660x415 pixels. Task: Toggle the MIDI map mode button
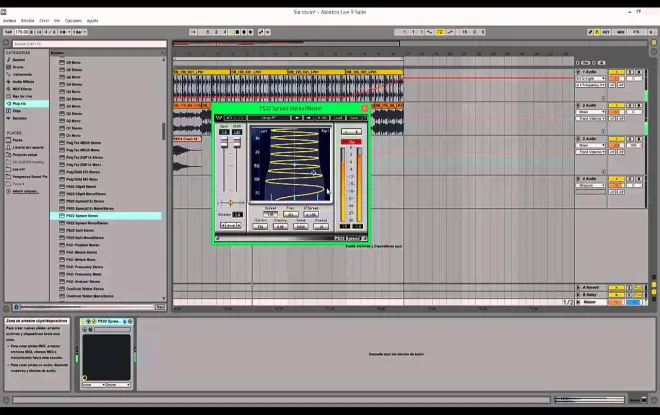(x=620, y=32)
